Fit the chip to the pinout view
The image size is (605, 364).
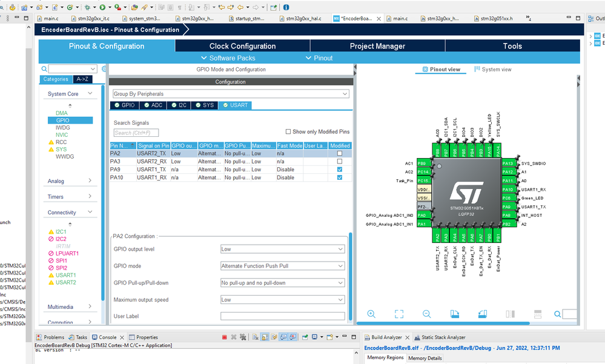(399, 314)
